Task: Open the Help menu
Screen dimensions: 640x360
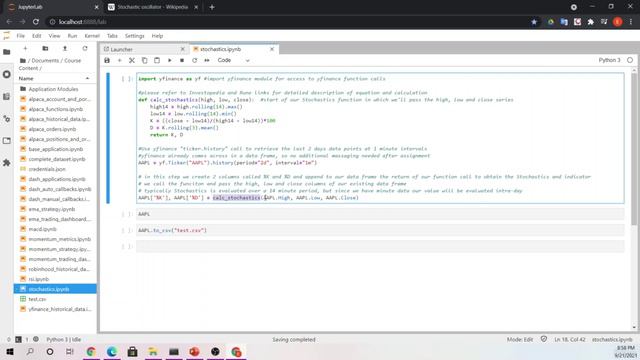Action: pyautogui.click(x=157, y=36)
